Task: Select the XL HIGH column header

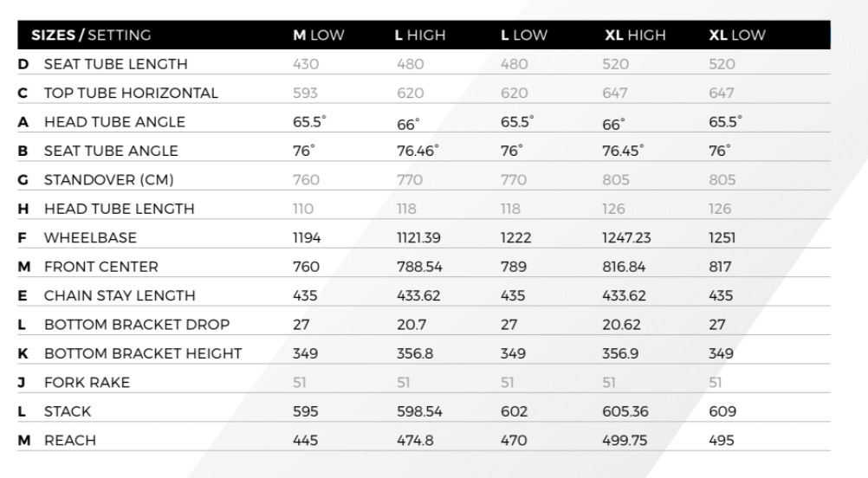Action: click(x=634, y=36)
